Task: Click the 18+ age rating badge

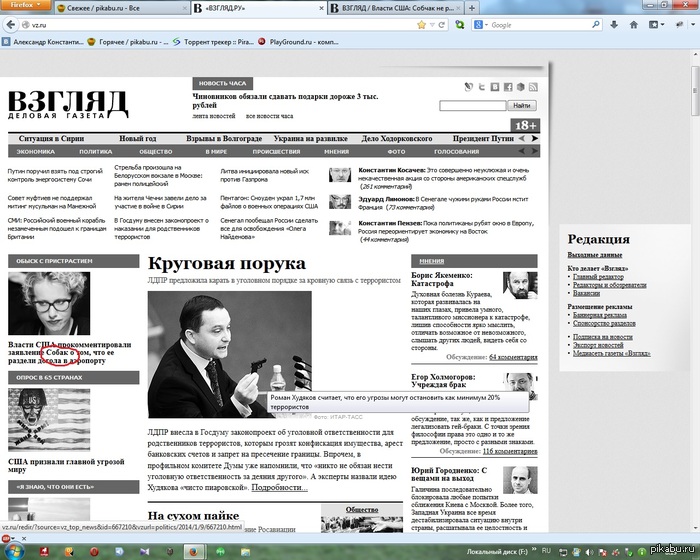Action: [x=525, y=125]
